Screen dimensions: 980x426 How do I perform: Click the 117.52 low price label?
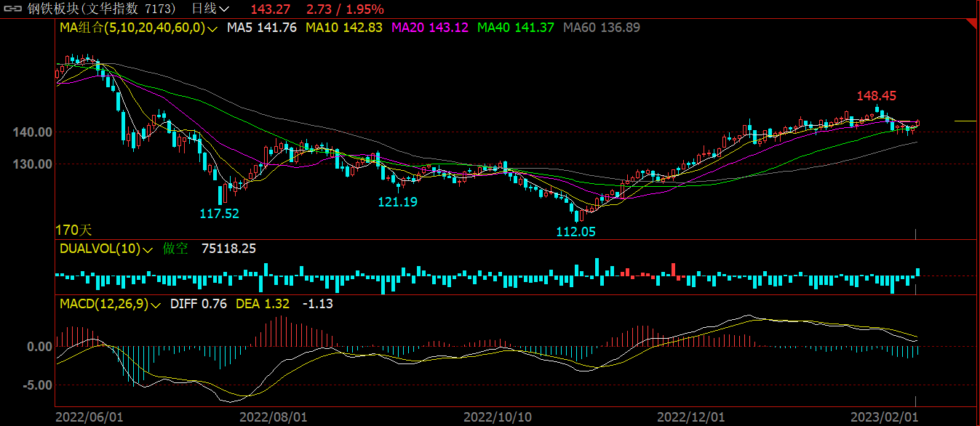pos(219,214)
